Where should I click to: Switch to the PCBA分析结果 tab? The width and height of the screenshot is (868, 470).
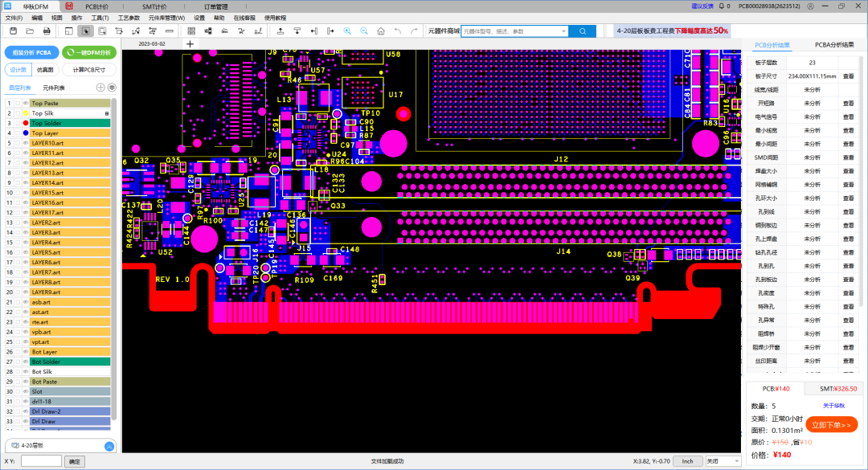tap(834, 45)
